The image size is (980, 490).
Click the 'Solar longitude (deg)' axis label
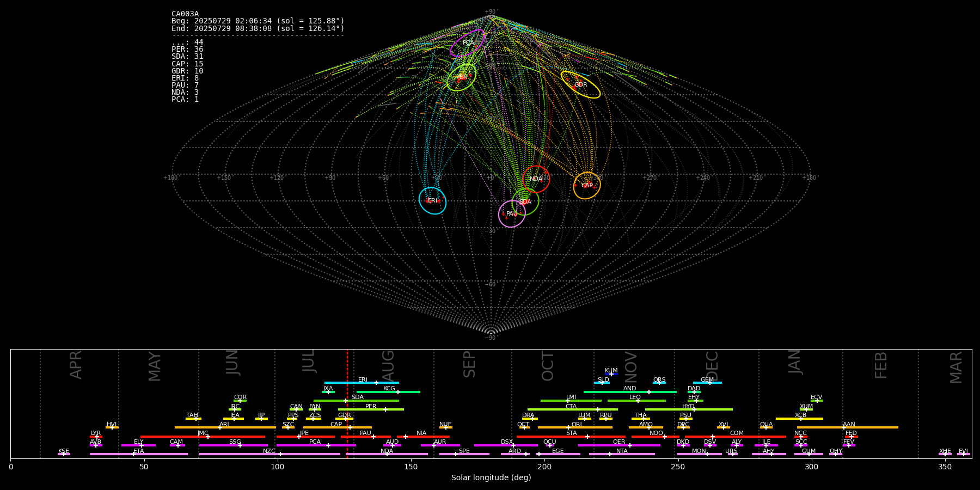pyautogui.click(x=491, y=478)
